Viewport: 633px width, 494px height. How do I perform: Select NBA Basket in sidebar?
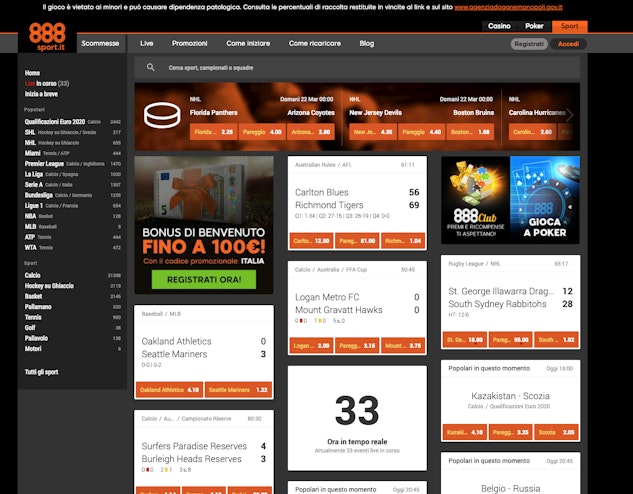point(73,216)
